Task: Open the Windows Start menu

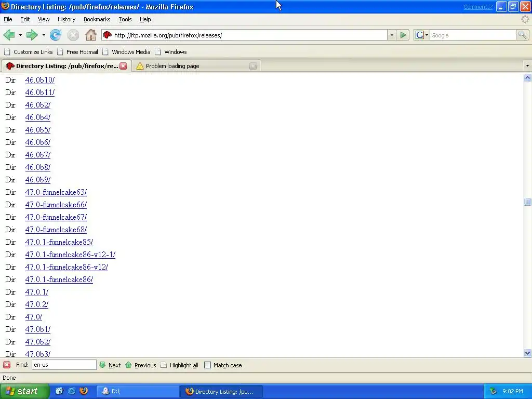Action: click(24, 391)
